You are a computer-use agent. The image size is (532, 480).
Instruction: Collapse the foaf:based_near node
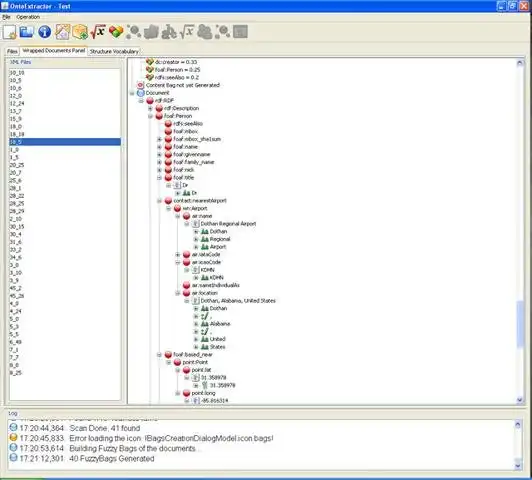click(x=159, y=355)
